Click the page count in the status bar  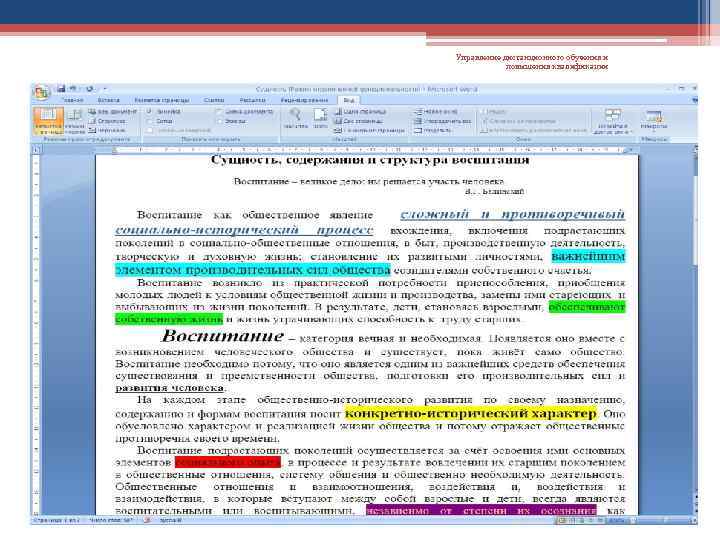tap(57, 520)
